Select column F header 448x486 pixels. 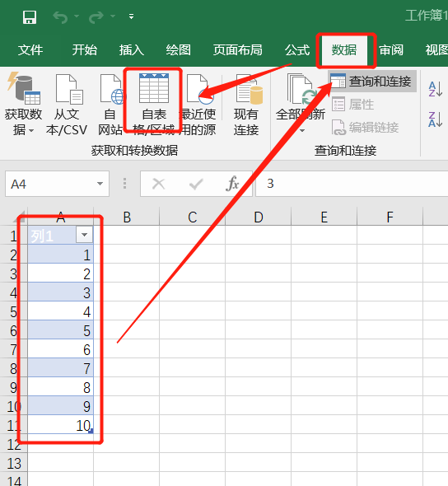390,217
